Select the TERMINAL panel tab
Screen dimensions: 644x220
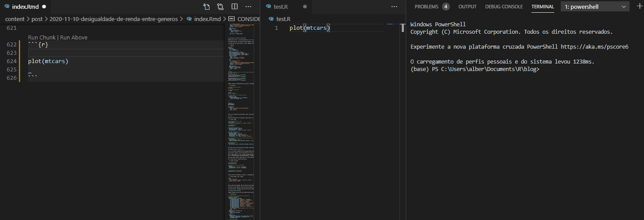543,7
